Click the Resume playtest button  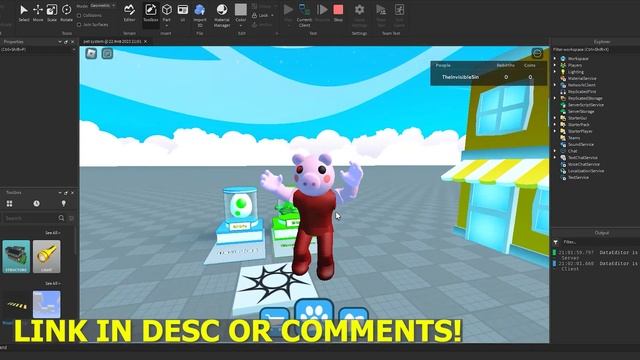tap(322, 13)
